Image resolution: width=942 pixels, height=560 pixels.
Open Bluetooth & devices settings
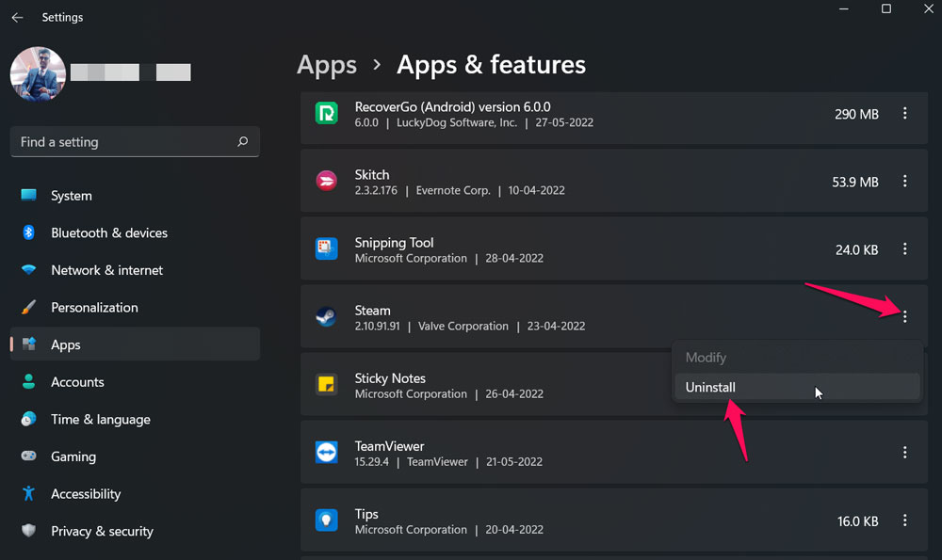(135, 232)
